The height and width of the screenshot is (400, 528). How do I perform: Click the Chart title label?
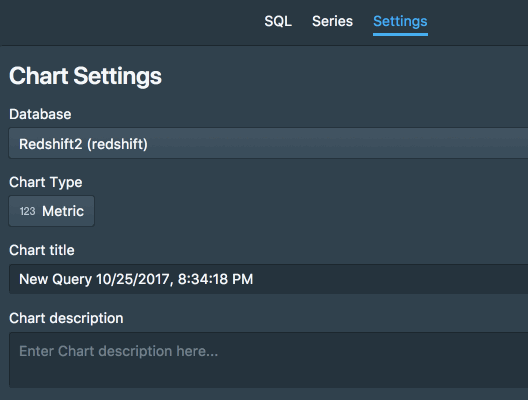click(x=42, y=250)
